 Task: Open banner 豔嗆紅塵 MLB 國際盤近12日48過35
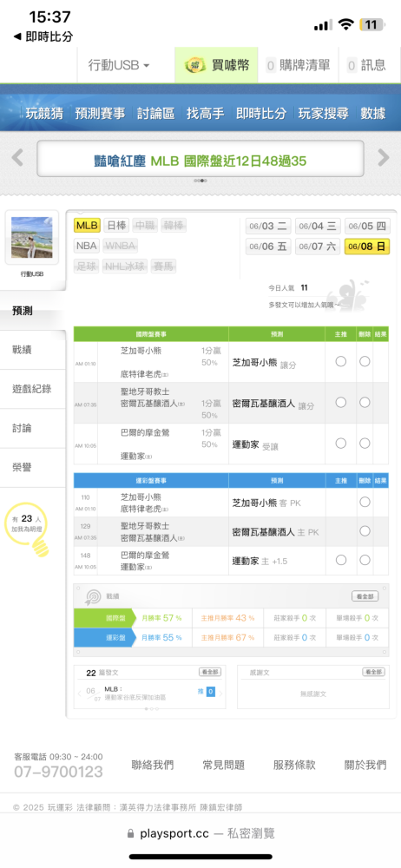point(200,158)
